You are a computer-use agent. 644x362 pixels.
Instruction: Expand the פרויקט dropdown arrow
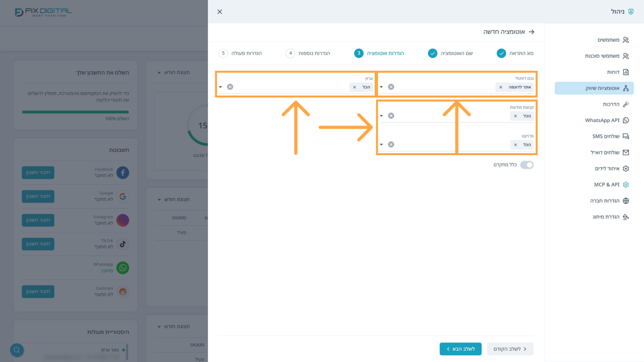[381, 144]
